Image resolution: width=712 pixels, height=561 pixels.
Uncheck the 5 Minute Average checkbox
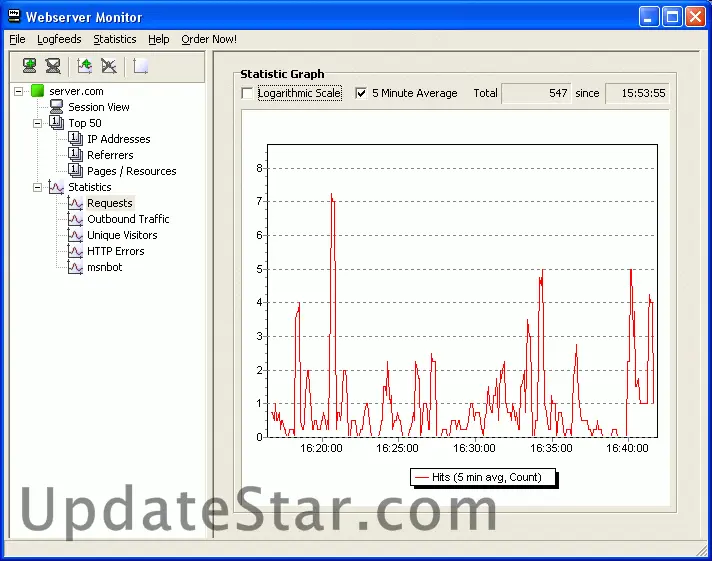pos(361,93)
